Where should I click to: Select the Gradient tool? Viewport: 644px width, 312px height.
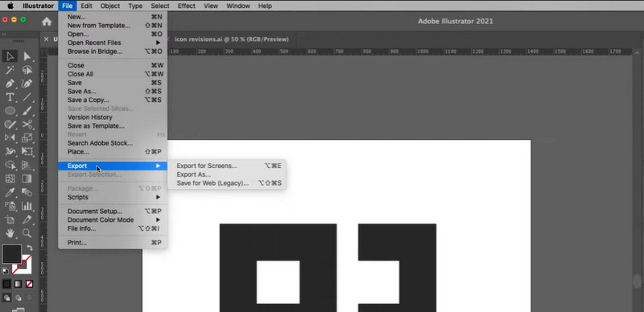click(27, 179)
